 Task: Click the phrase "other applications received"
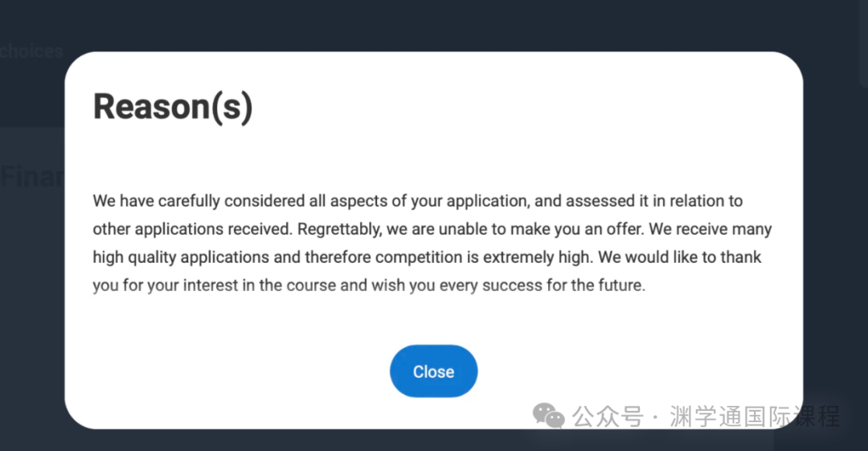(191, 229)
